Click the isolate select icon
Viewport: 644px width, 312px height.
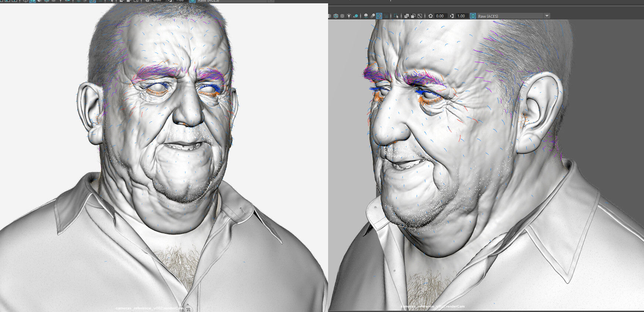pos(396,16)
